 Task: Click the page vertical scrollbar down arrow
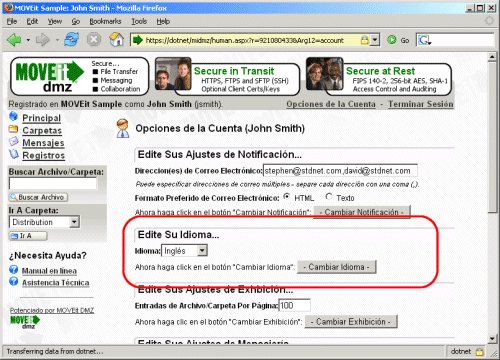492,339
